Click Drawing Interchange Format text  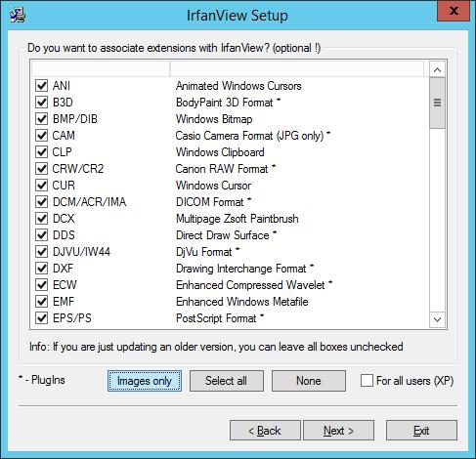tap(244, 269)
